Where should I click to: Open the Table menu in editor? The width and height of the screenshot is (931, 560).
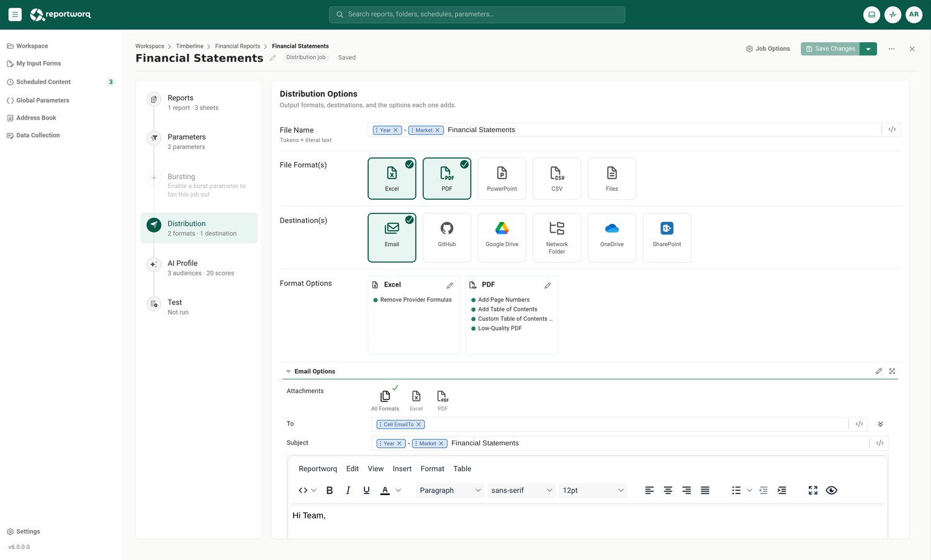pyautogui.click(x=462, y=469)
